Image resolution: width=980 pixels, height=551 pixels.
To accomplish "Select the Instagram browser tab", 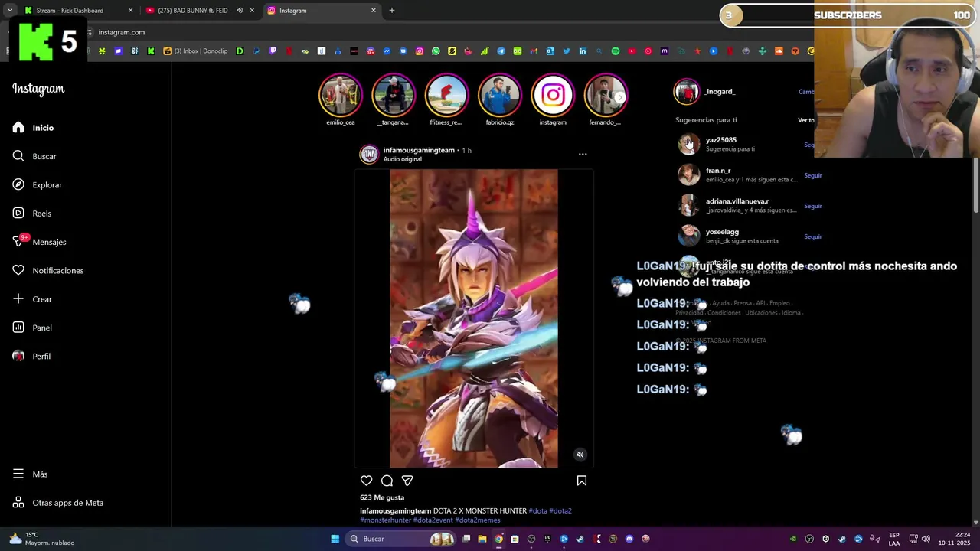I will pos(322,11).
